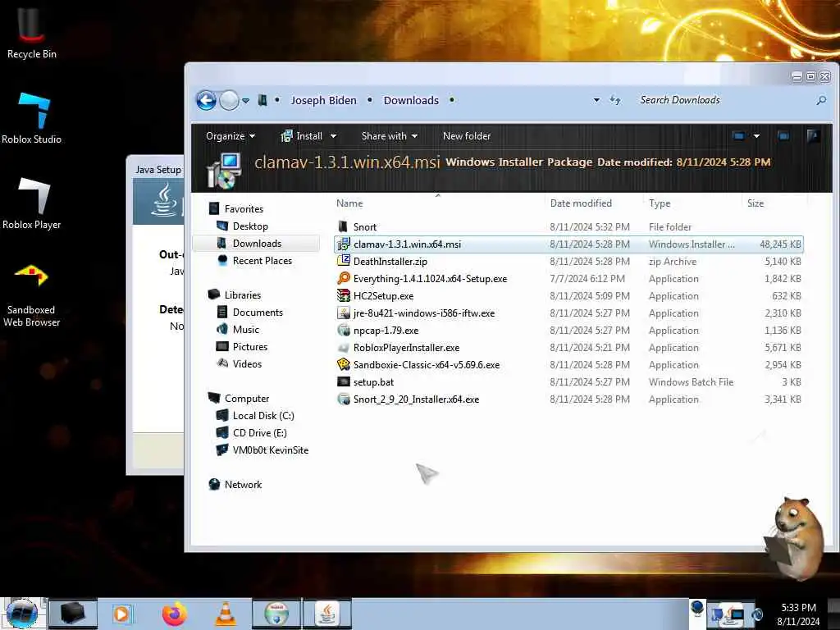The width and height of the screenshot is (840, 630).
Task: Sort files by the Type column
Action: click(660, 203)
